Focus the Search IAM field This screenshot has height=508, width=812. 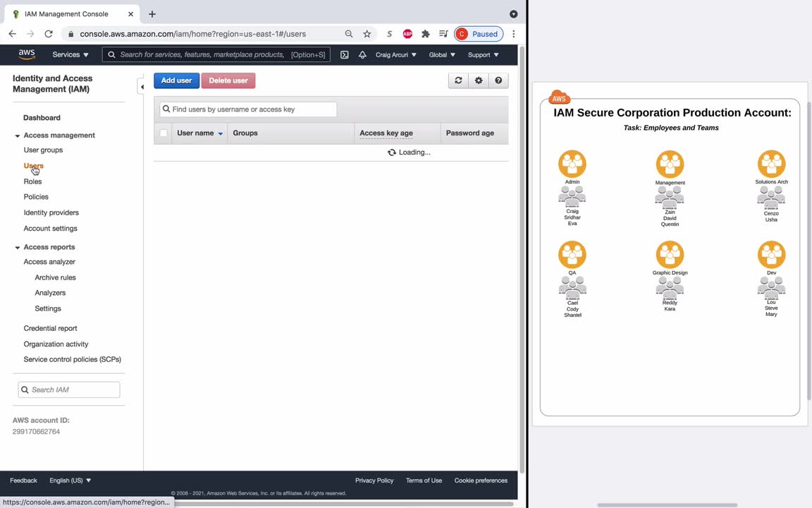coord(69,389)
